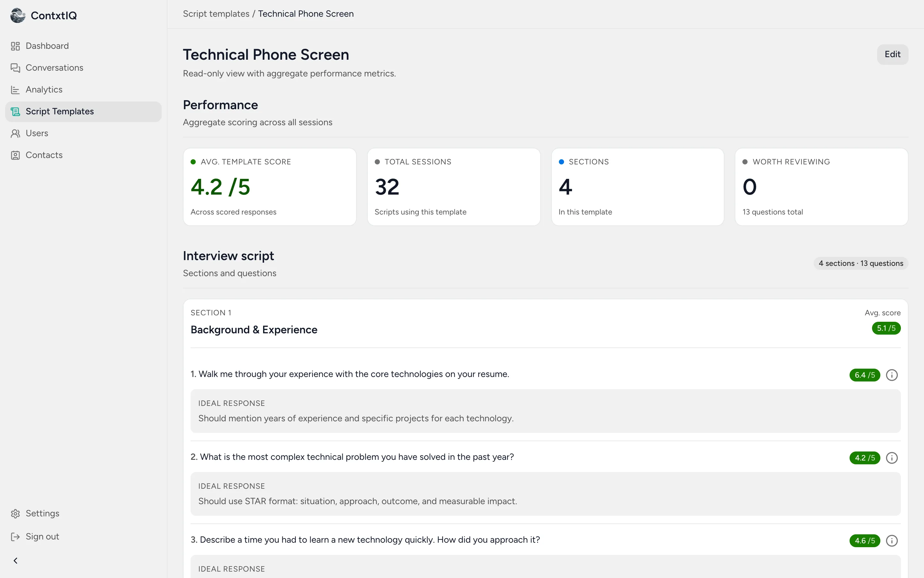This screenshot has height=578, width=924.
Task: Click the Settings gear icon
Action: click(15, 514)
